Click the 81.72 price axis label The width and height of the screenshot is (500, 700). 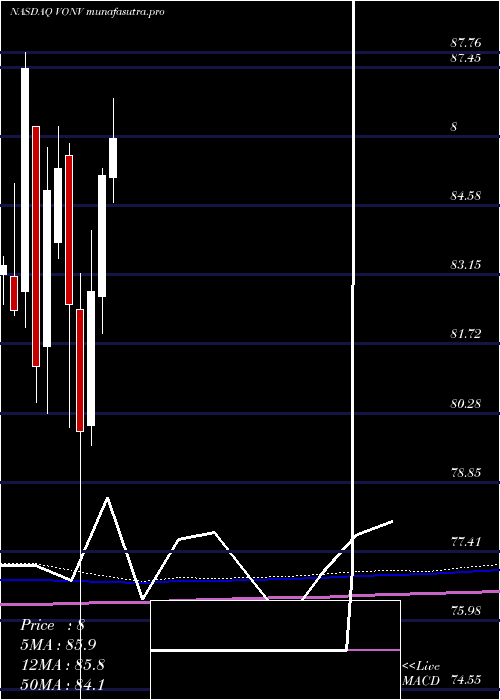point(467,333)
